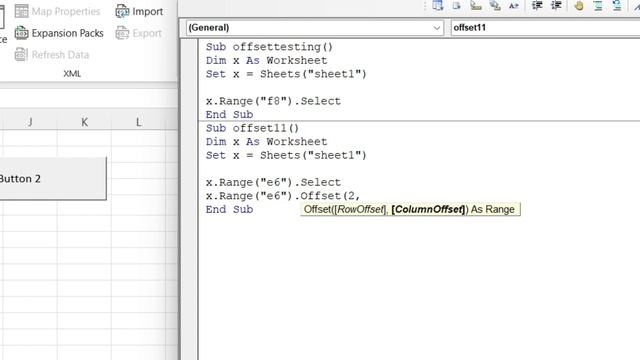Click the 'x.Range("e6").Select' code line

(x=273, y=182)
